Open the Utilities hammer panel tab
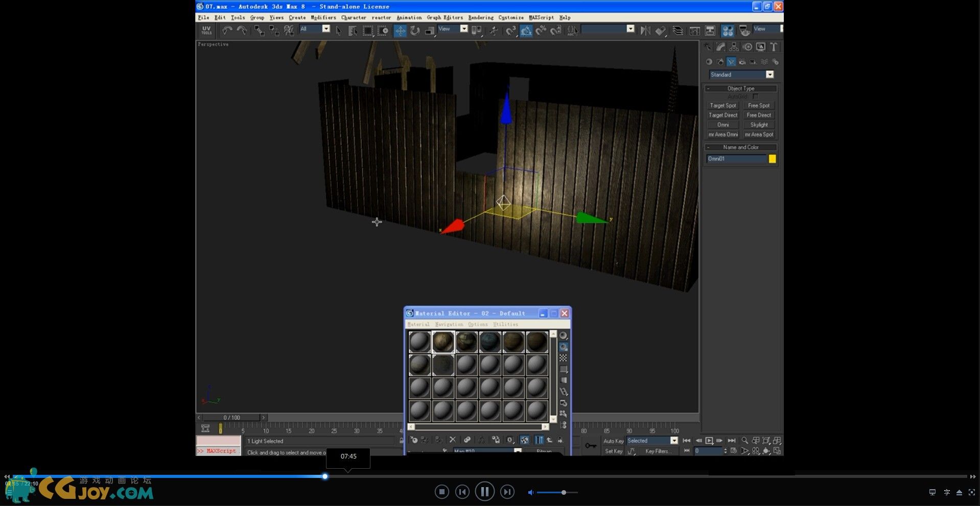This screenshot has width=980, height=506. coord(774,47)
